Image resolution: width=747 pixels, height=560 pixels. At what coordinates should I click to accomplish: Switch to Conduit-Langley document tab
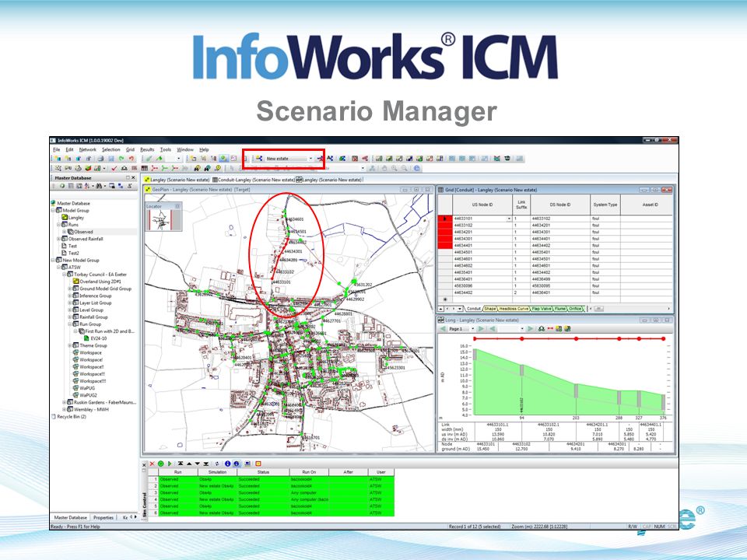(x=254, y=180)
